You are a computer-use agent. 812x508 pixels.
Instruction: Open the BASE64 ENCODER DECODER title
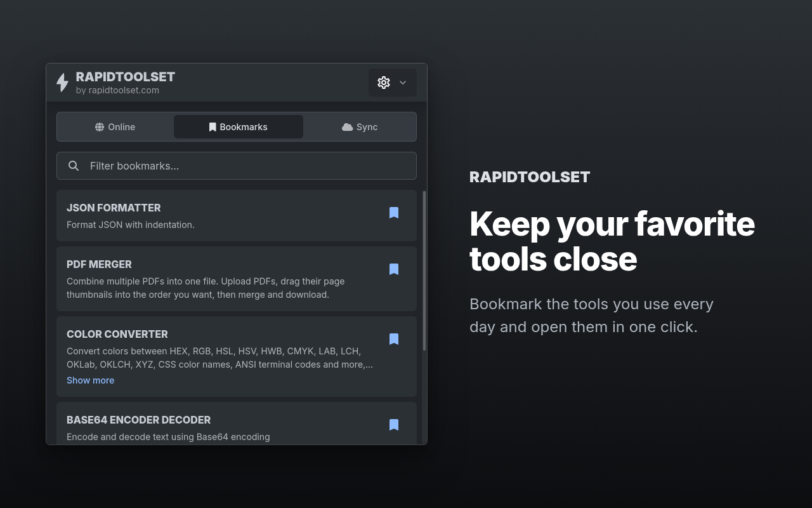click(x=138, y=420)
